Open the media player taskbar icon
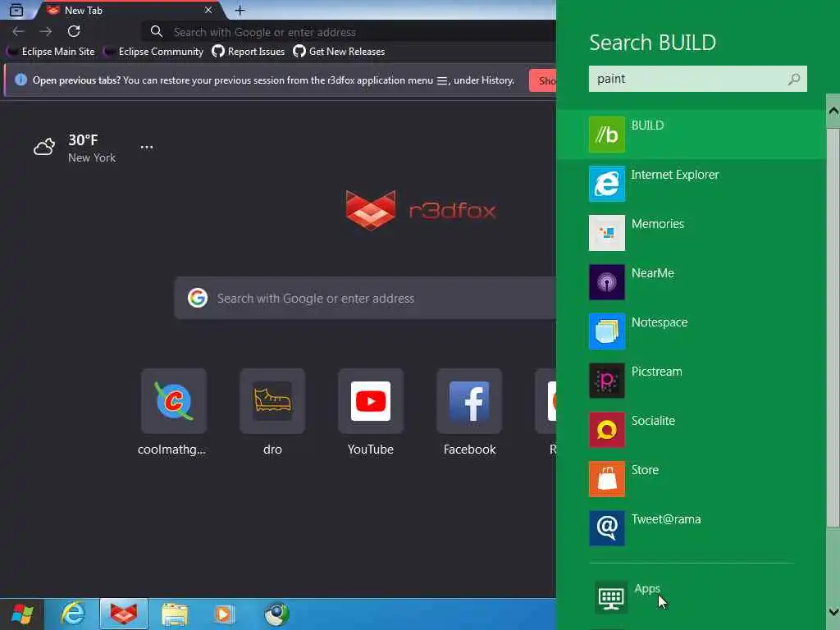 point(224,614)
